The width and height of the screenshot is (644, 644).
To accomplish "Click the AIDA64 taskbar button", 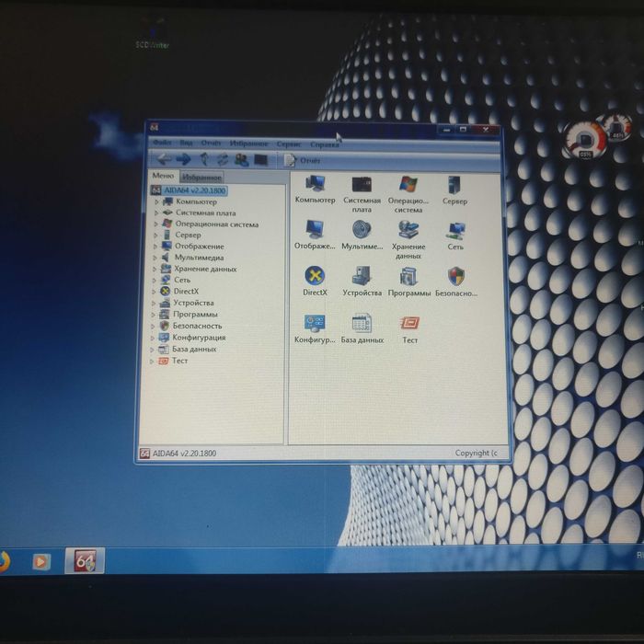I will (85, 560).
